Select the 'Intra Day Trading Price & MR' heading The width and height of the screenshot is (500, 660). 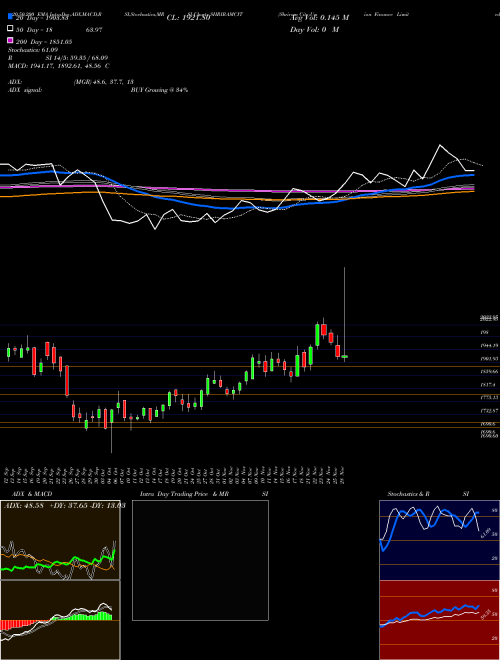(184, 494)
